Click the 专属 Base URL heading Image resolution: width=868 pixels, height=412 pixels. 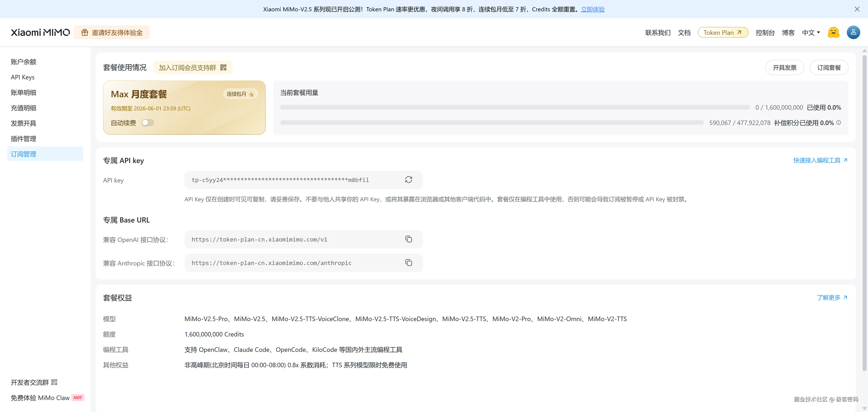pos(126,220)
